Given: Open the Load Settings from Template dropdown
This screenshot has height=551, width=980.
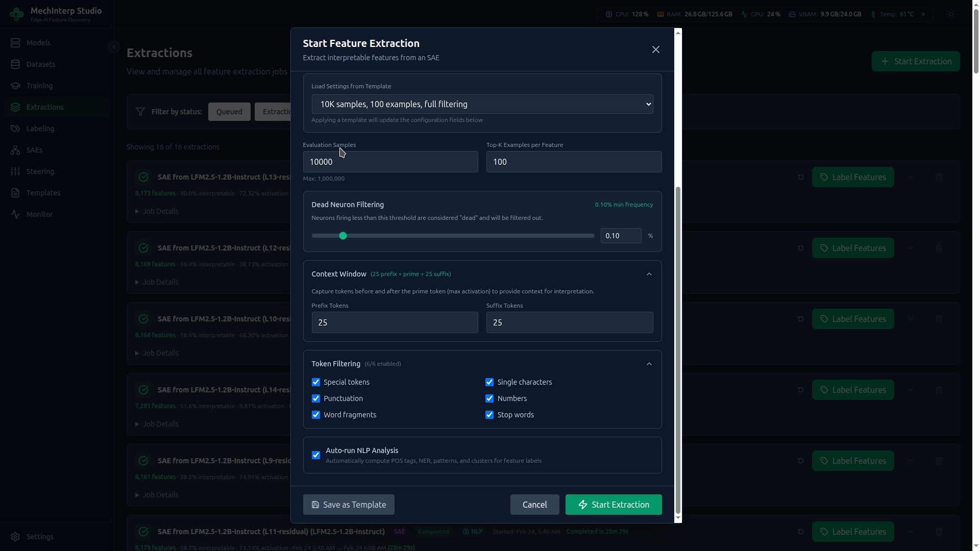Looking at the screenshot, I should pos(482,104).
